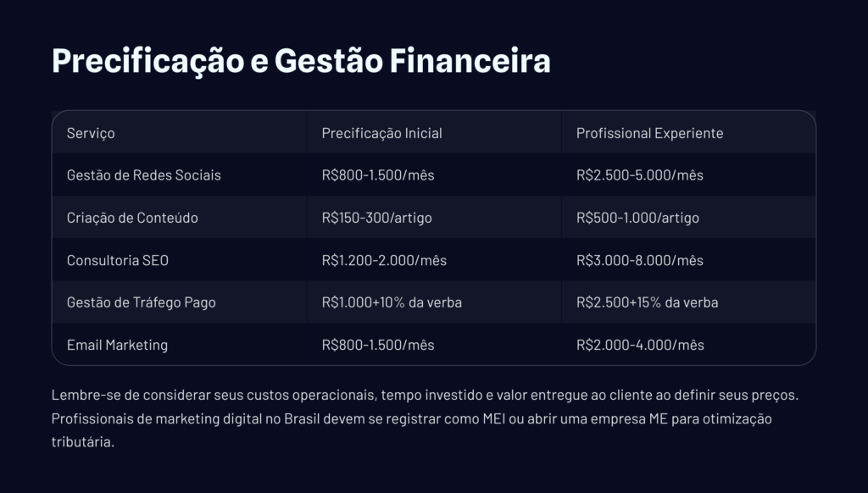Image resolution: width=868 pixels, height=493 pixels.
Task: Select the 'R$500-1.000/artigo' cell
Action: pyautogui.click(x=637, y=218)
